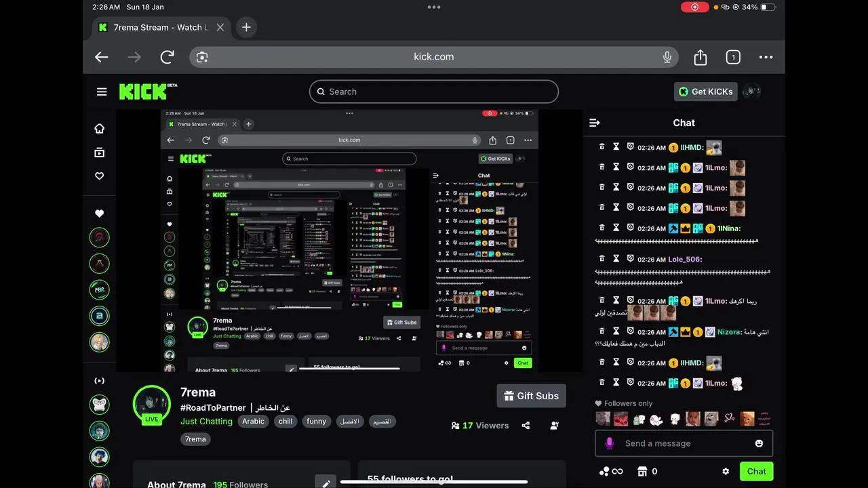Reload the kick.com page
Viewport: 868px width, 488px height.
[167, 57]
